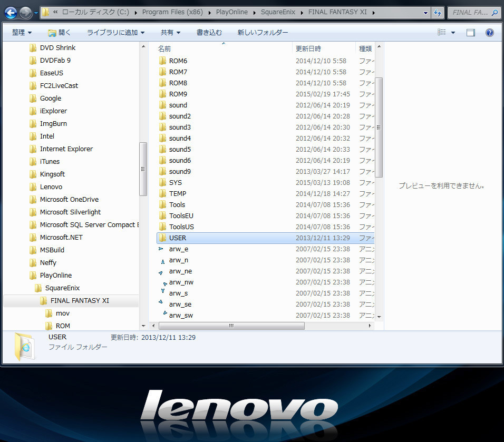Image resolution: width=504 pixels, height=442 pixels.
Task: Click the arw_sw cursor file icon
Action: click(165, 312)
